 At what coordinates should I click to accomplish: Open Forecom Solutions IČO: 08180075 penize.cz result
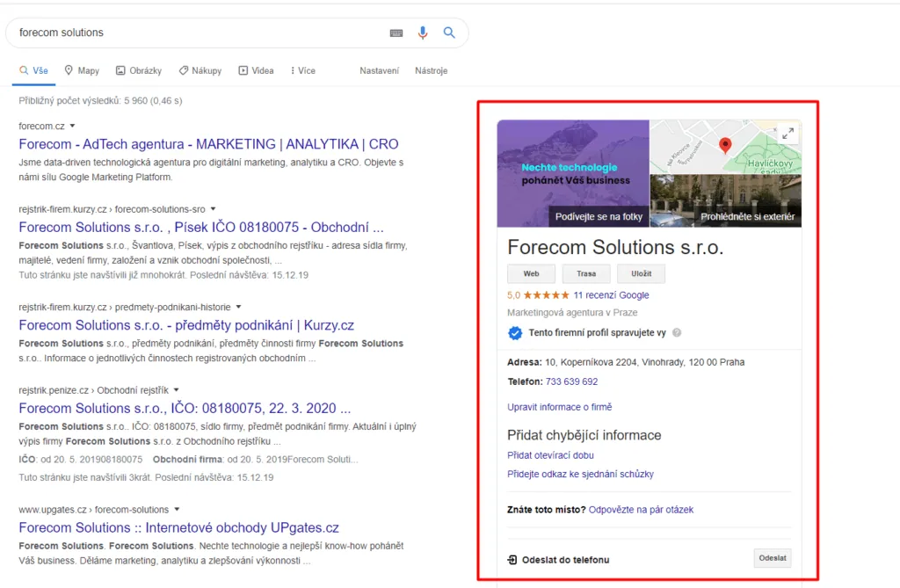[185, 409]
